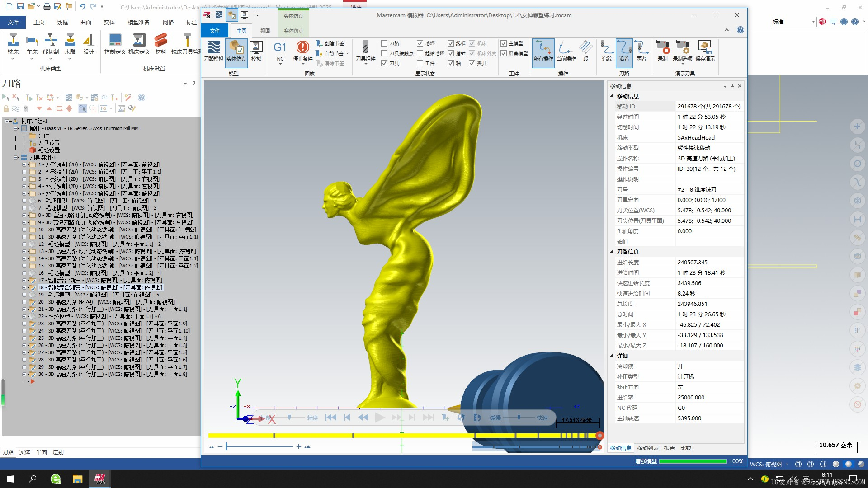Image resolution: width=868 pixels, height=488 pixels.
Task: Click the 缓慢/快速 playback speed slider
Action: coord(519,418)
